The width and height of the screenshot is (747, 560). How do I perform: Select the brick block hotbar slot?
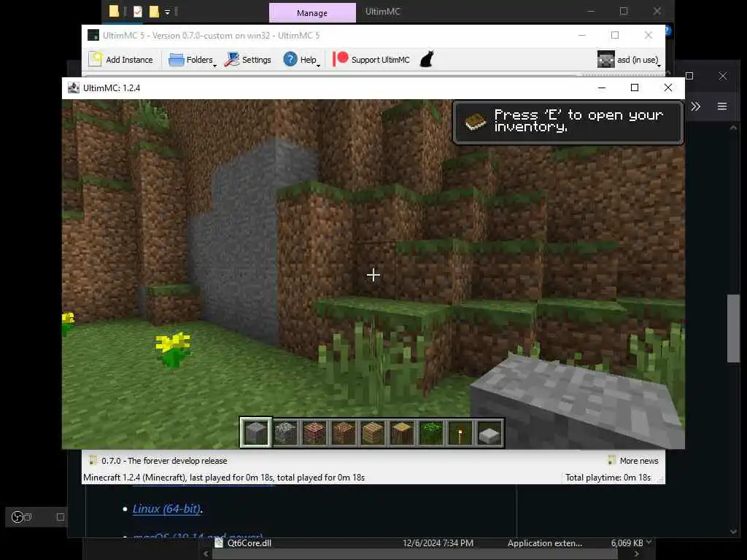314,433
